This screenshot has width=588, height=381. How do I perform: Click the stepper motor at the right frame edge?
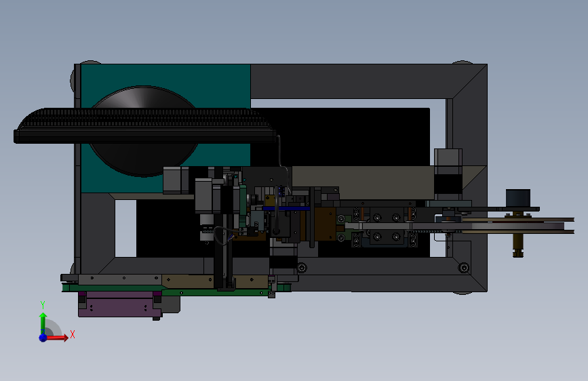click(448, 174)
